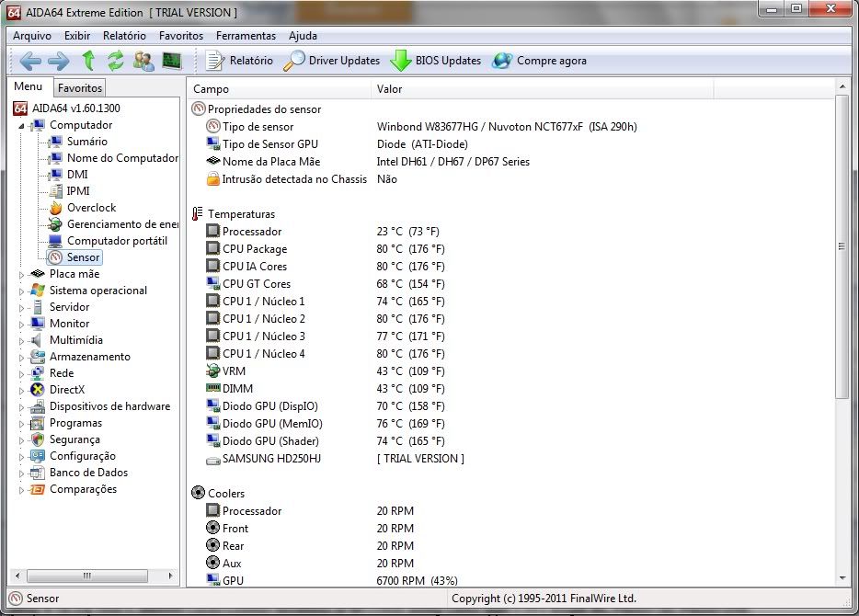Switch to the Favoritos tab in the sidebar
859x616 pixels.
(80, 87)
